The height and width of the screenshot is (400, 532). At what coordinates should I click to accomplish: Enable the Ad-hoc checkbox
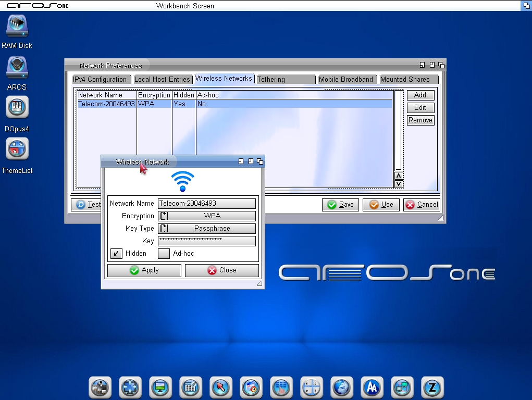pos(164,254)
